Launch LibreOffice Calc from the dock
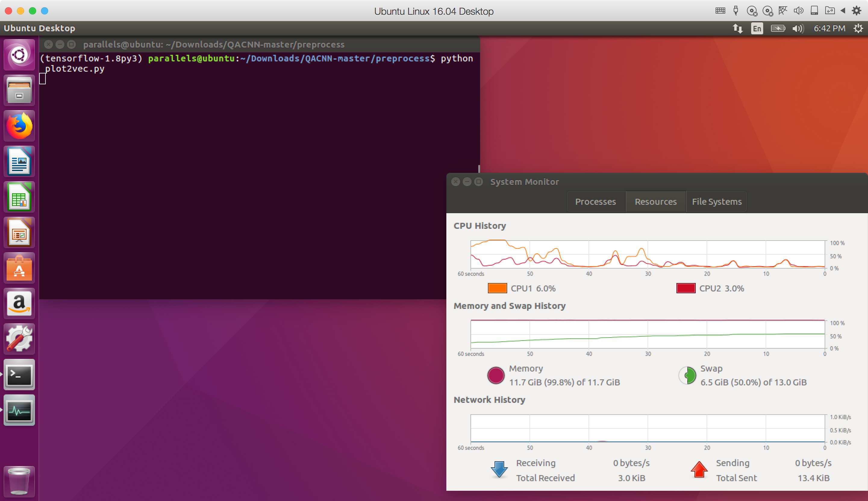The image size is (868, 501). [x=19, y=197]
